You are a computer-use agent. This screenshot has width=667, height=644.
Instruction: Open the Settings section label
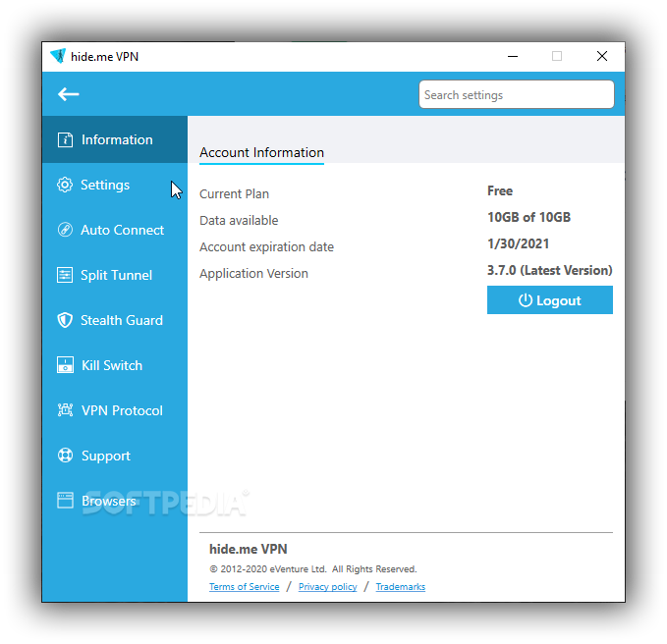click(105, 185)
